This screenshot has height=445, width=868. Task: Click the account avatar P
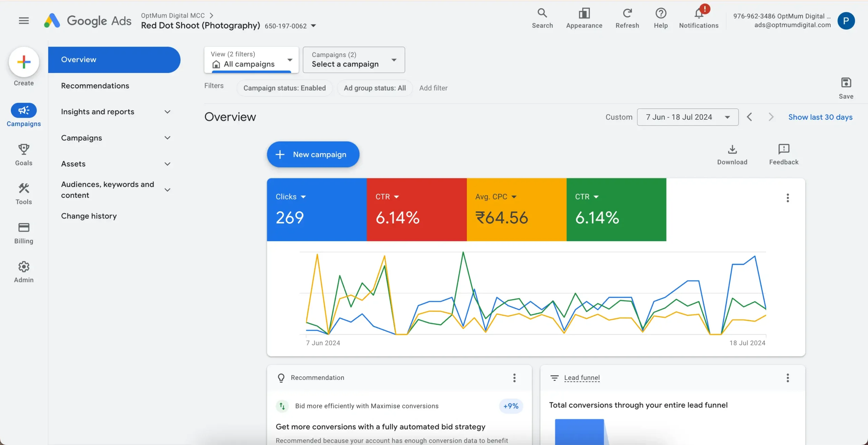(x=846, y=21)
